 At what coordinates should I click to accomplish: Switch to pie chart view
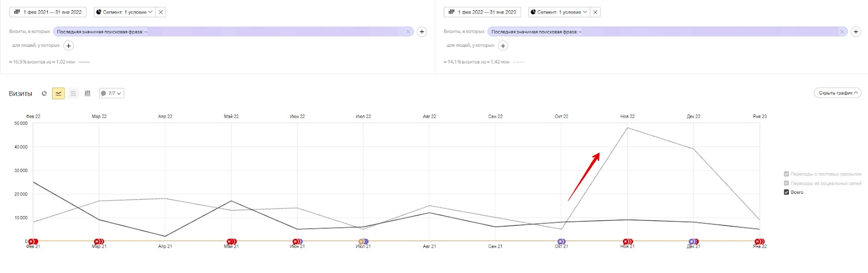44,93
